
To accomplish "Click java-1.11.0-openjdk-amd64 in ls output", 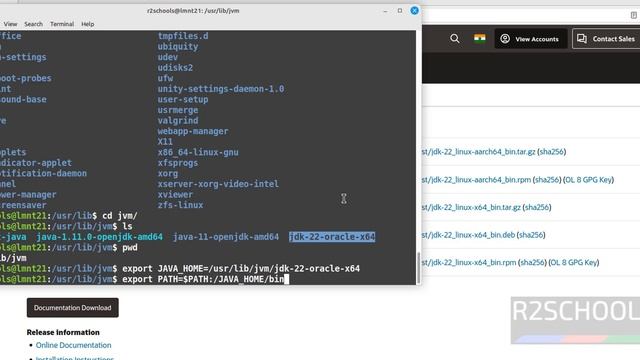I will point(99,237).
